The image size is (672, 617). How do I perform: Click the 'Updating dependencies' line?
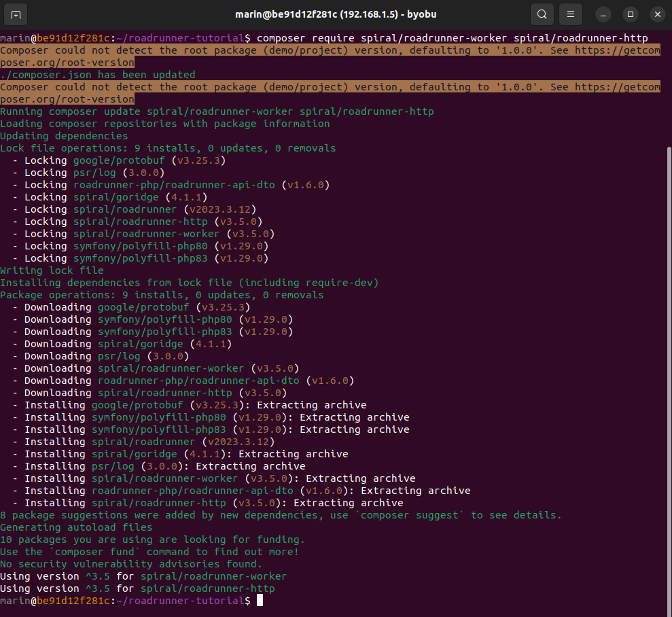(x=64, y=137)
